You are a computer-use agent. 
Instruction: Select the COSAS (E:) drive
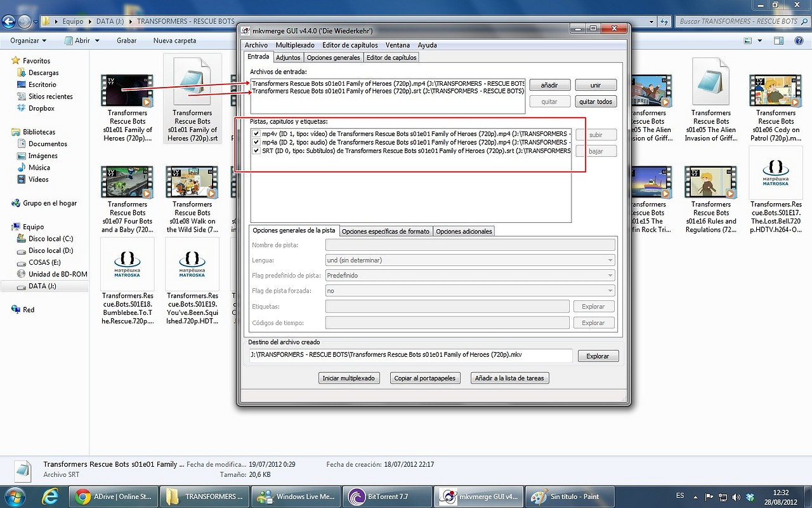tap(44, 262)
